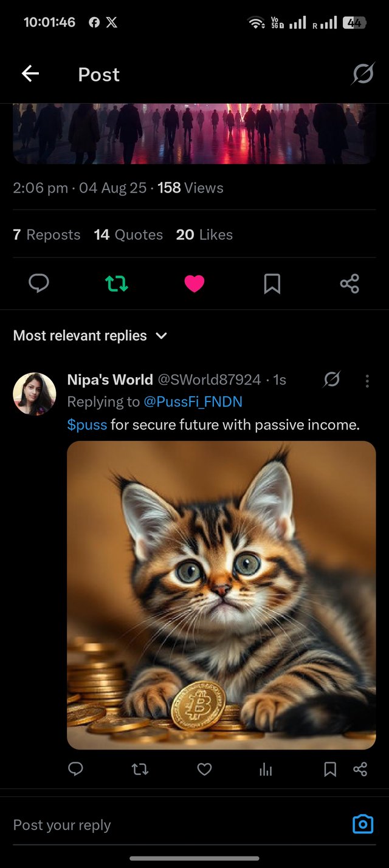
Task: Tap Grok icon on Nipa's reply
Action: pyautogui.click(x=332, y=380)
